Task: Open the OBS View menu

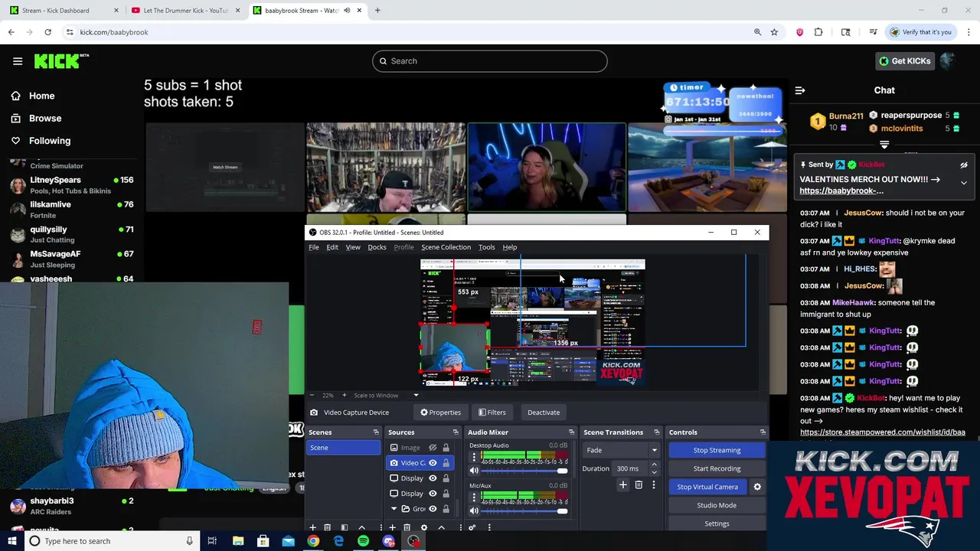Action: click(x=353, y=247)
